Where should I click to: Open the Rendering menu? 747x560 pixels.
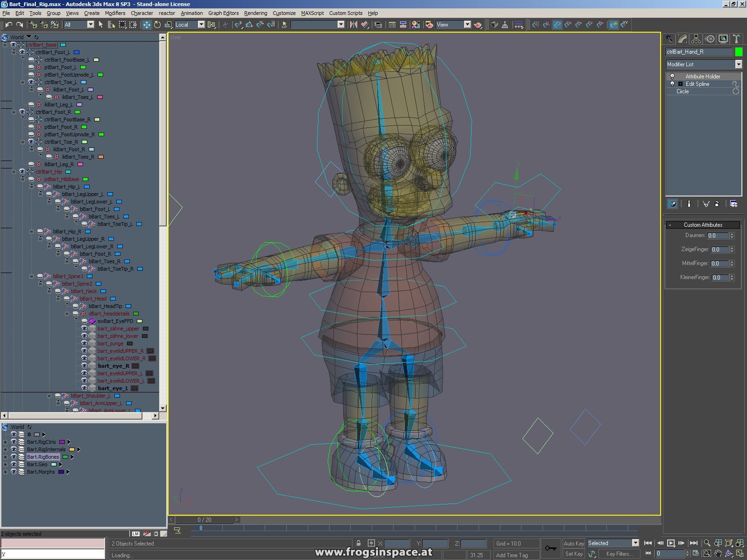[x=255, y=13]
